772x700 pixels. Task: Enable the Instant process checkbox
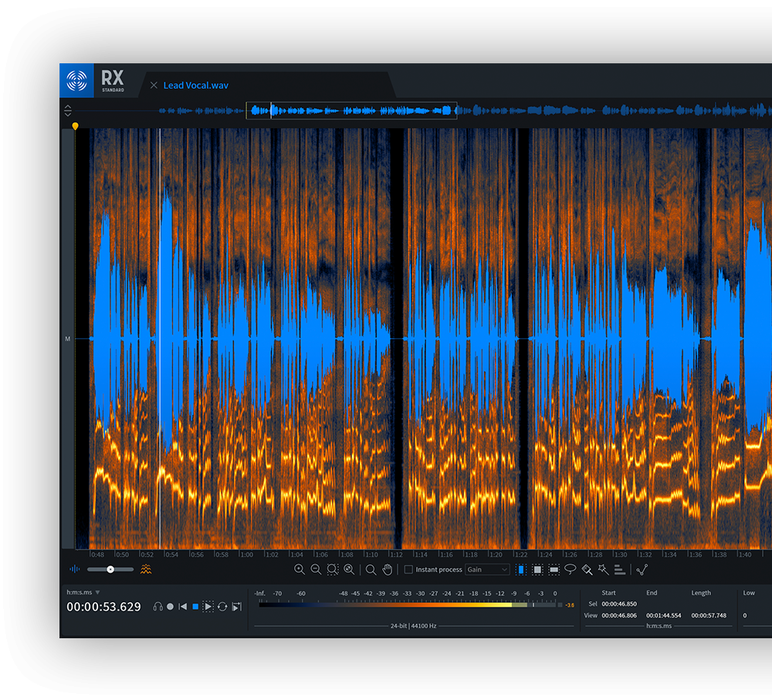(408, 570)
